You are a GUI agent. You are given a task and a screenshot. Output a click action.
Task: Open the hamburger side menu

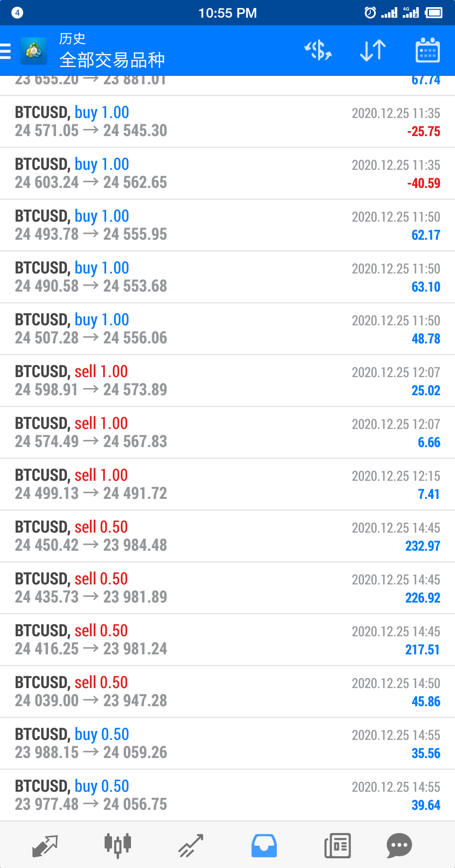tap(6, 51)
